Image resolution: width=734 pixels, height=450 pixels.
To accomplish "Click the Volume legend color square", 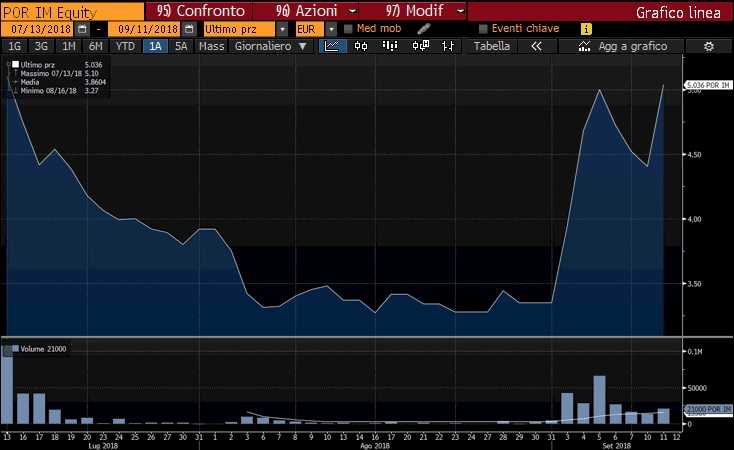I will [x=15, y=349].
